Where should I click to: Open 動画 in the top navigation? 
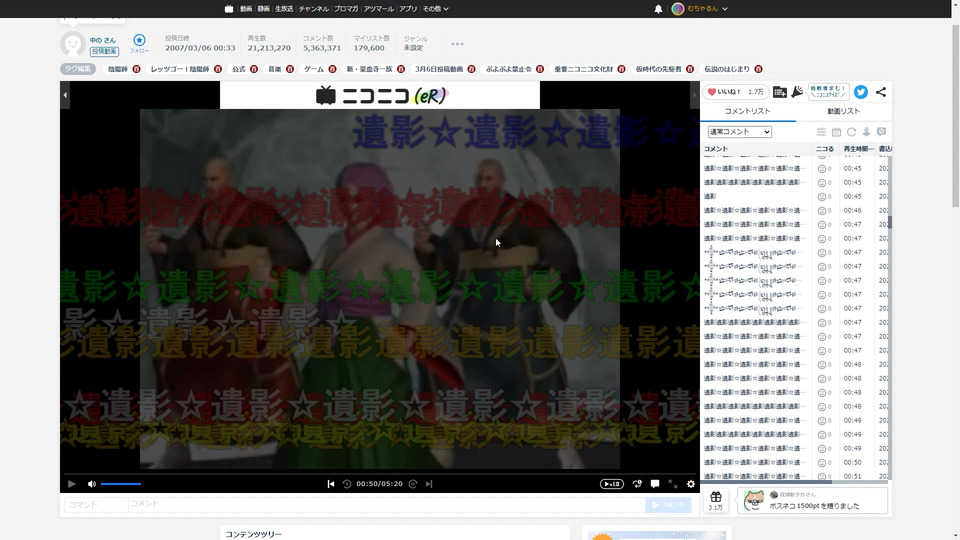(246, 9)
